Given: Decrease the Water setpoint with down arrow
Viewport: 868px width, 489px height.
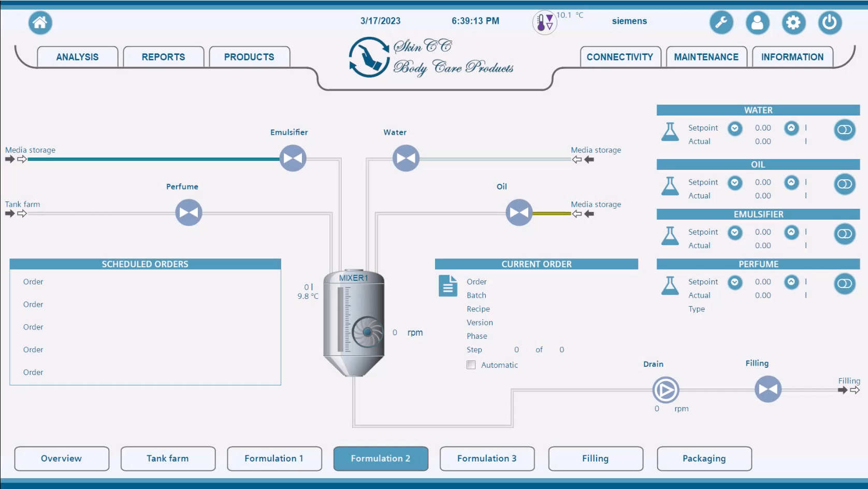Looking at the screenshot, I should [x=734, y=128].
